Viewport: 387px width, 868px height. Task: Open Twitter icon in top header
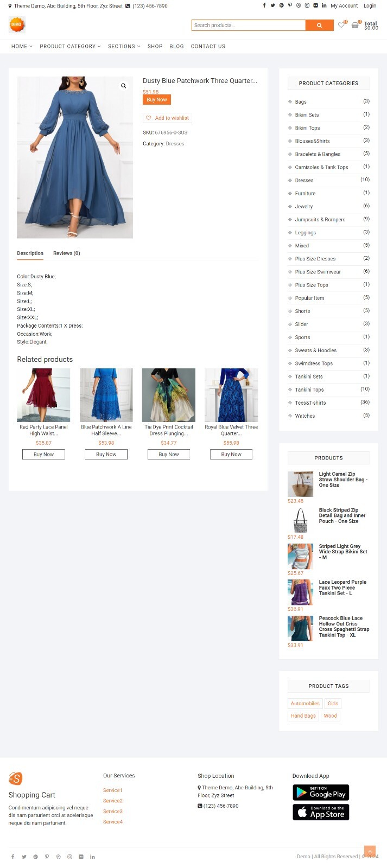click(x=272, y=5)
